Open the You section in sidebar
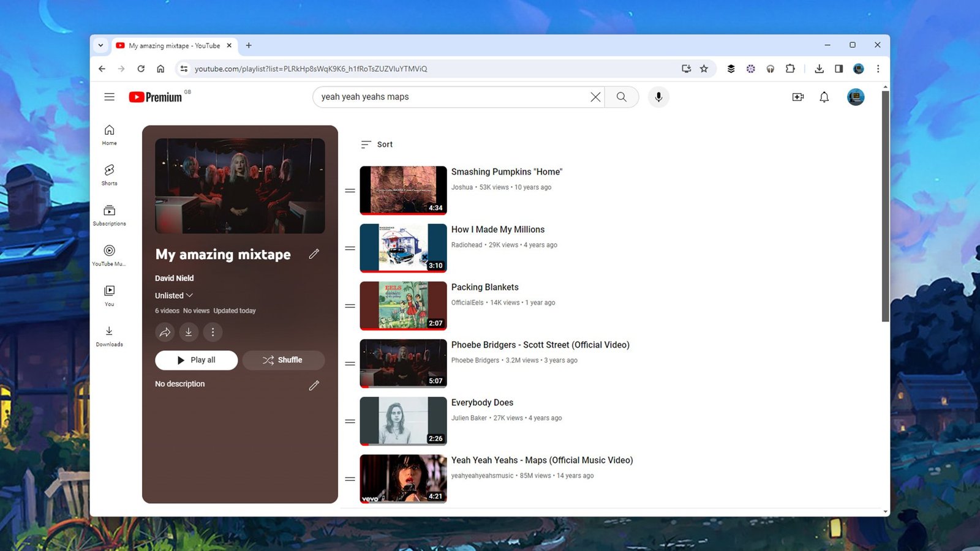Screen dimensions: 980x551 [x=109, y=296]
